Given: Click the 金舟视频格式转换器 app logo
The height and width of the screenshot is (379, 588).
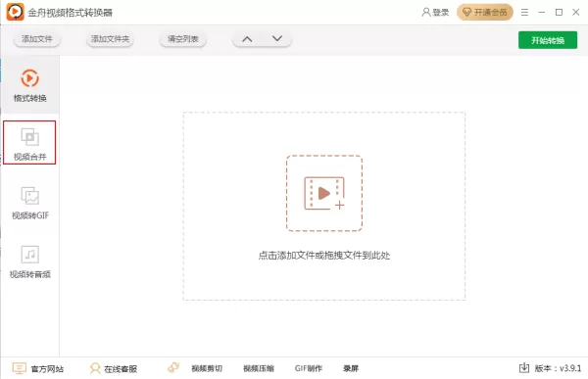Looking at the screenshot, I should coord(16,12).
